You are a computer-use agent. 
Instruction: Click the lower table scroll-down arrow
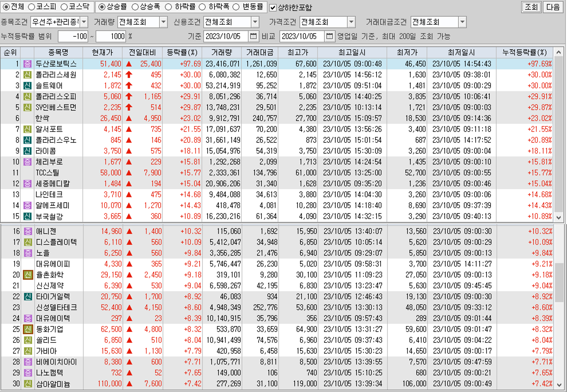click(x=559, y=385)
